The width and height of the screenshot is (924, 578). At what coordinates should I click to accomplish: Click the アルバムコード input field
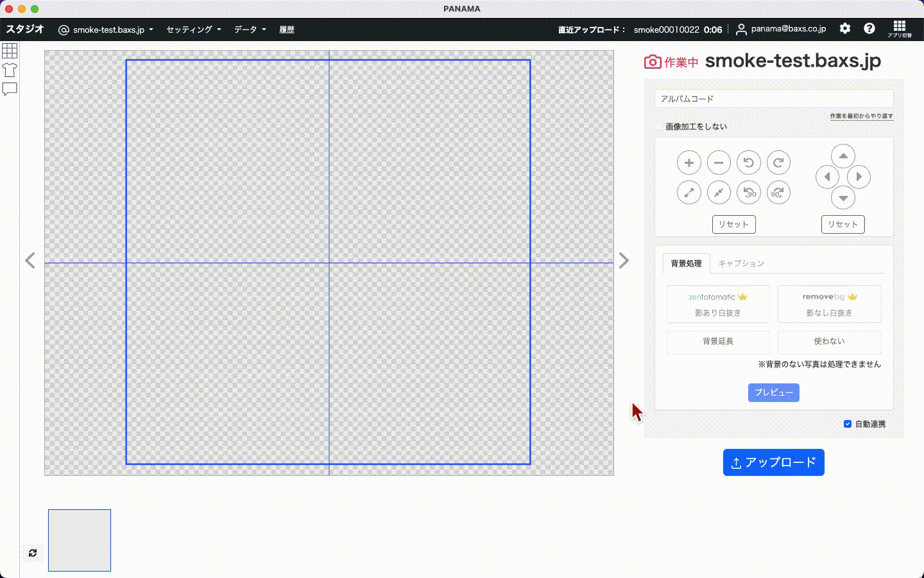[x=773, y=99]
